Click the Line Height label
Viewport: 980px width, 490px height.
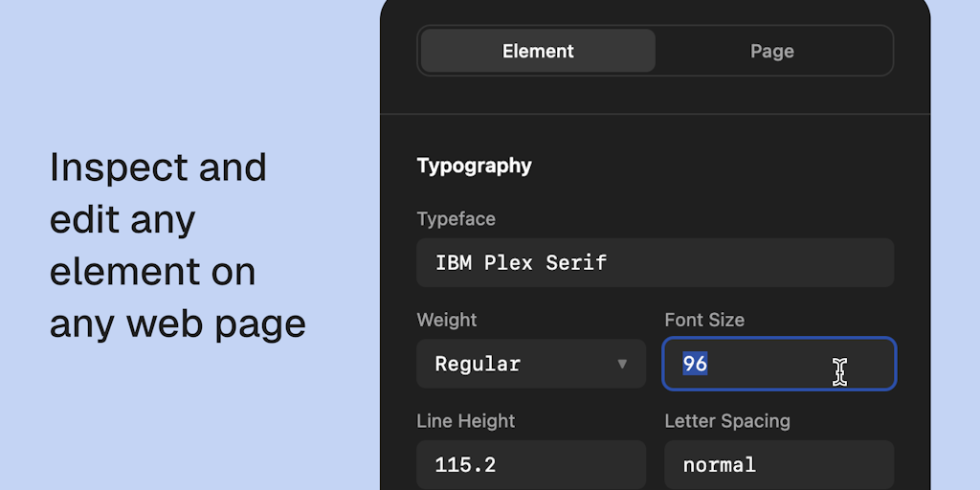point(466,421)
